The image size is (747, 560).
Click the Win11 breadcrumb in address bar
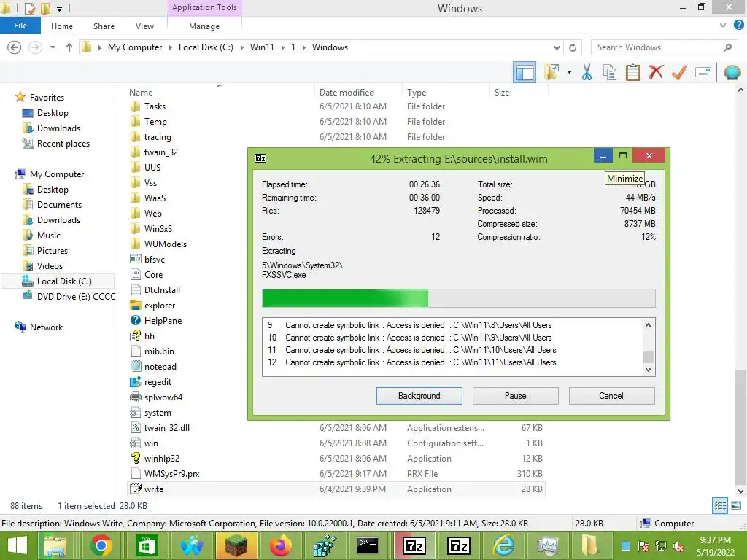[262, 47]
